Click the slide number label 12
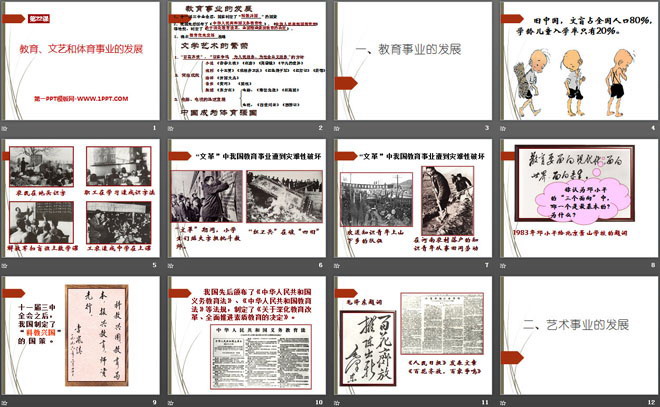This screenshot has width=660, height=407. click(652, 402)
